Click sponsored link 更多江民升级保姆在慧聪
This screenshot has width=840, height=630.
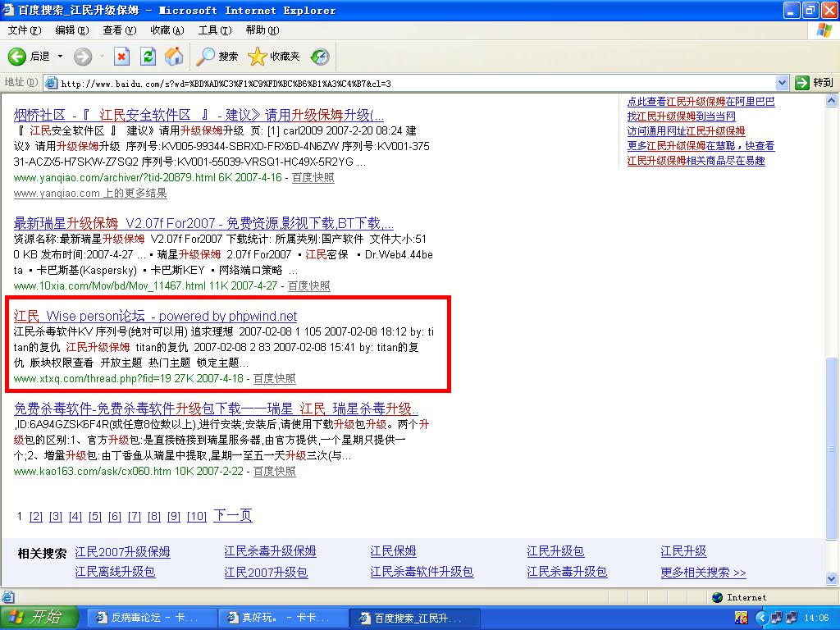[701, 146]
